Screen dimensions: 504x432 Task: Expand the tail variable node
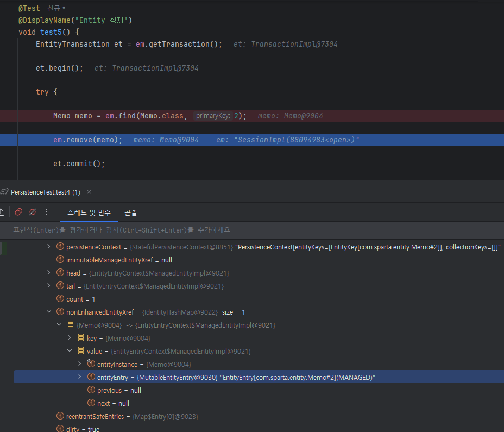pos(49,285)
